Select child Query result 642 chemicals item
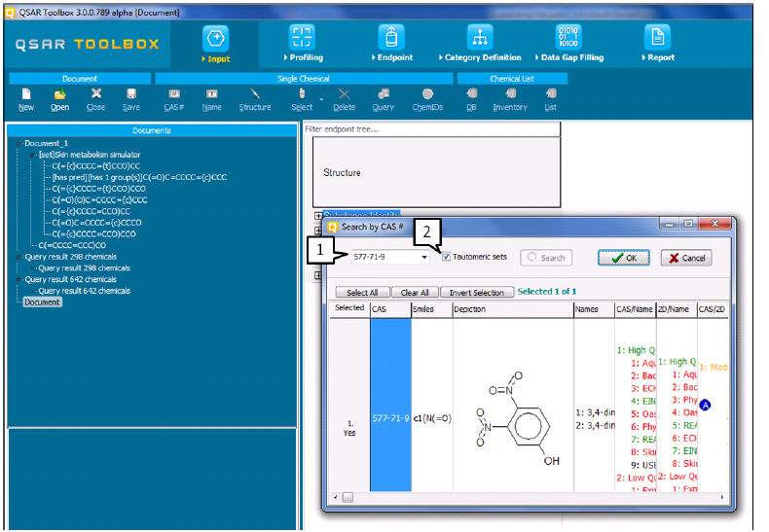Screen dimensions: 769x532 click(x=85, y=291)
